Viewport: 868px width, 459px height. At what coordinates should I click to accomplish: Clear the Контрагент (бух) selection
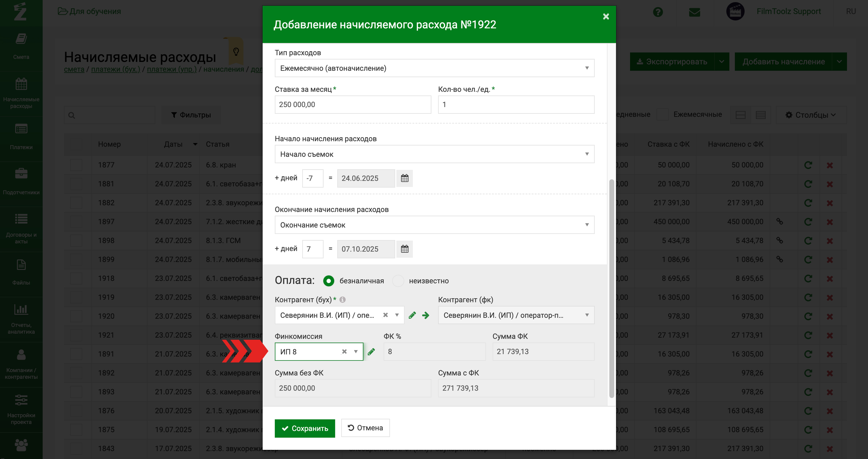[x=385, y=315]
